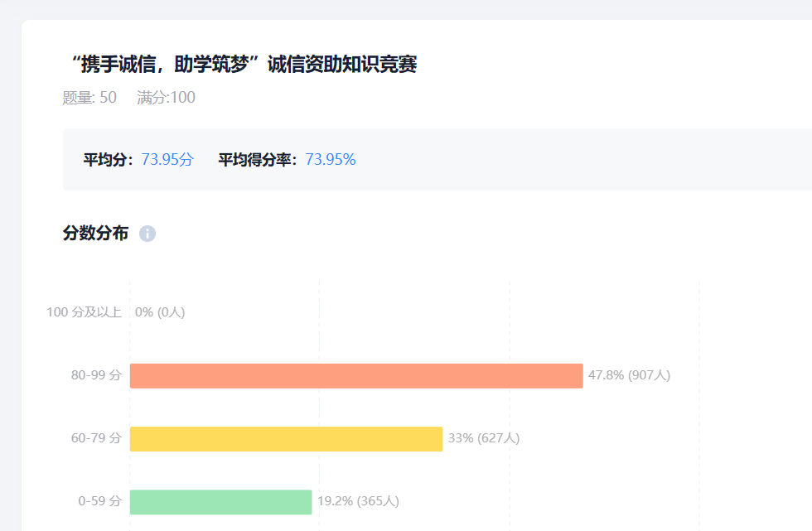Viewport: 812px width, 531px height.
Task: Click the 题量: 50 text
Action: [89, 98]
